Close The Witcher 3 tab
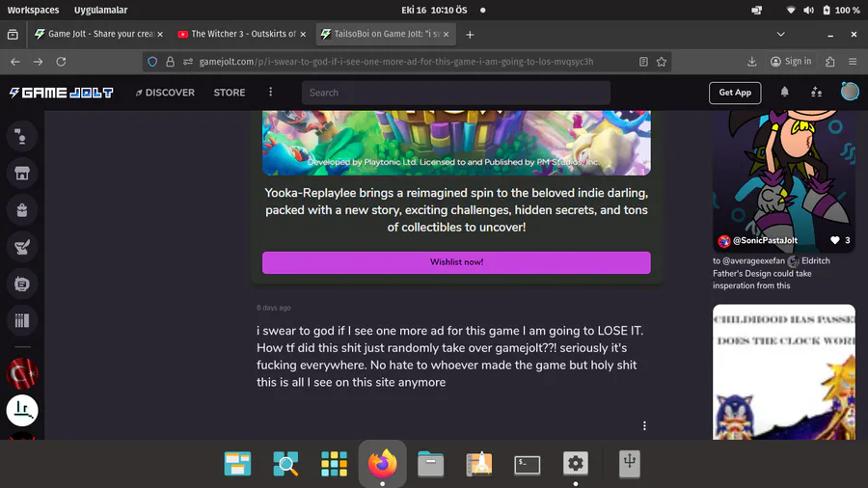This screenshot has width=868, height=488. coord(303,35)
